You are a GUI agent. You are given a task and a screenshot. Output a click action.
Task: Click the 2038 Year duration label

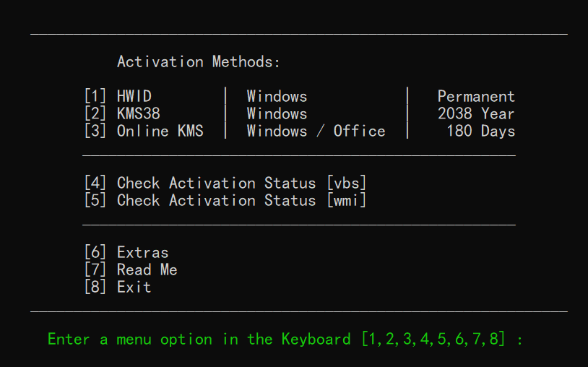tap(476, 114)
